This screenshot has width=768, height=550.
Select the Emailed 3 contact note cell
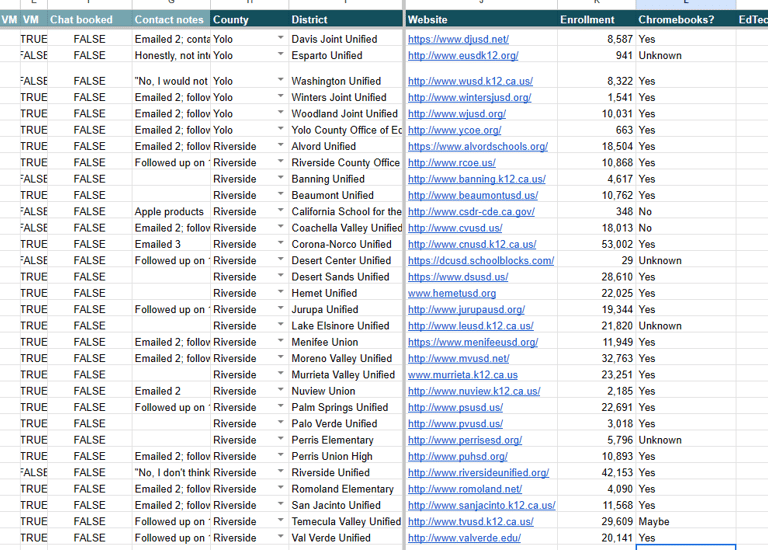[x=171, y=244]
